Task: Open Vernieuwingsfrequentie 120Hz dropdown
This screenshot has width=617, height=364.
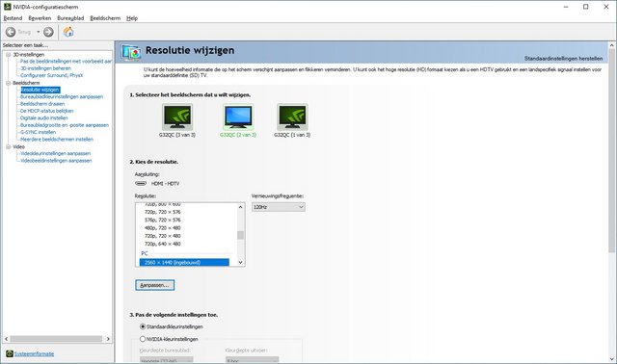Action: (x=279, y=207)
